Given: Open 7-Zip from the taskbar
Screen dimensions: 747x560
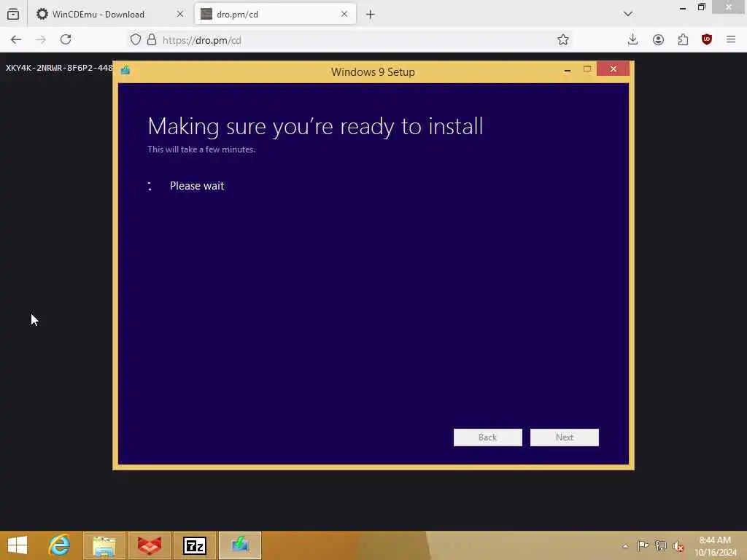Looking at the screenshot, I should point(195,545).
